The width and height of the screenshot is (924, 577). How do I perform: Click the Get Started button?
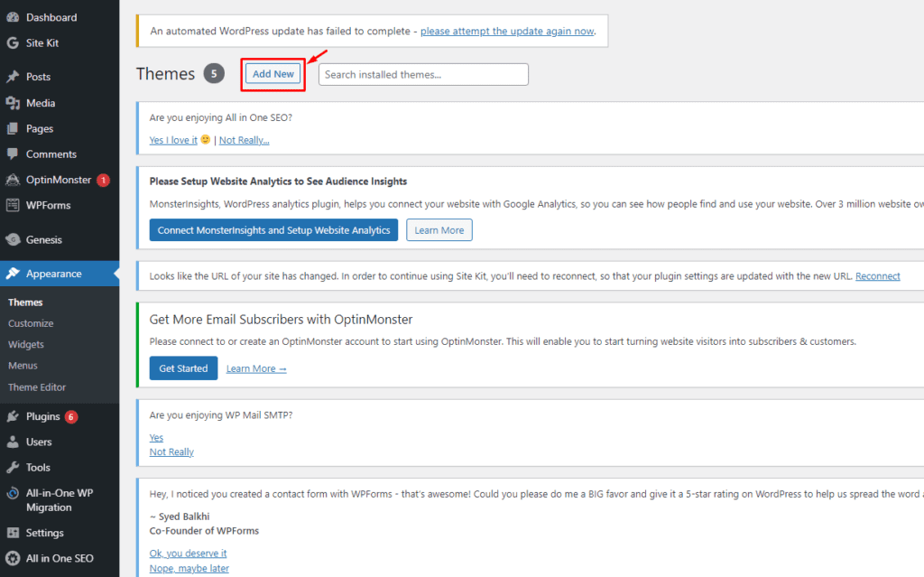coord(183,368)
